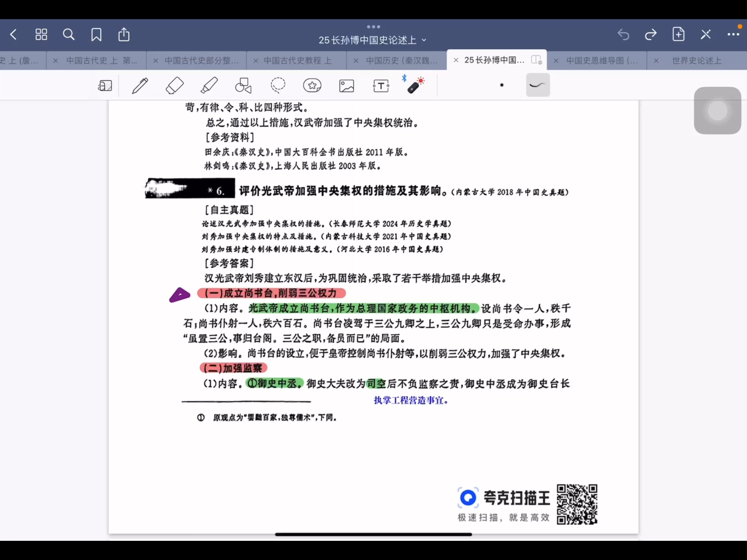Open split view icon on active tab

pos(536,60)
